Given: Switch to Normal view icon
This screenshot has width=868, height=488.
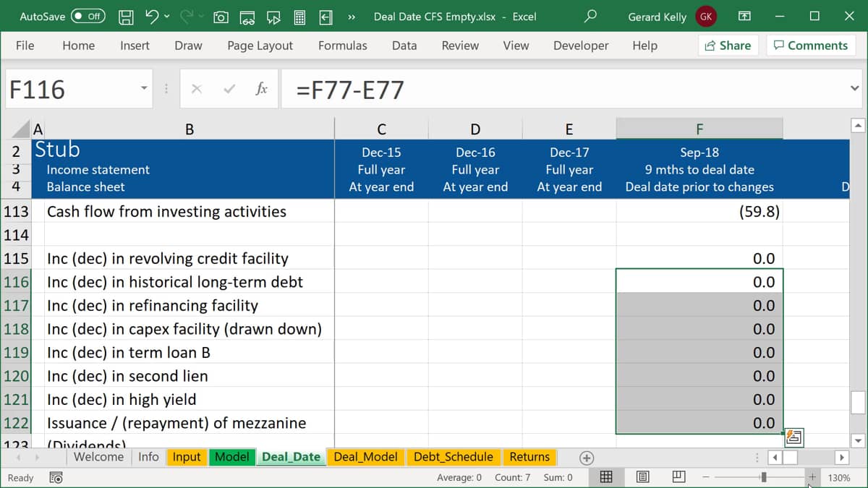Looking at the screenshot, I should (x=607, y=477).
